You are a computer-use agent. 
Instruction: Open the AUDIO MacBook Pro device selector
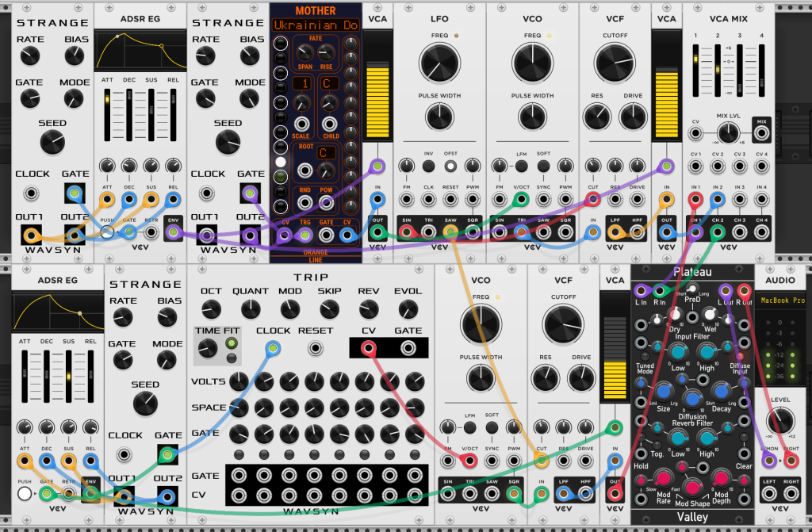(783, 300)
